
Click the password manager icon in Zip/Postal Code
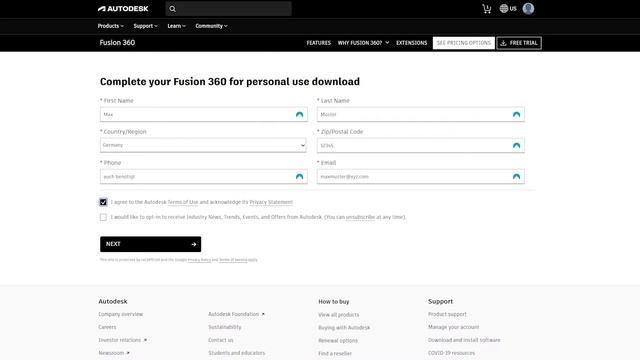point(516,146)
